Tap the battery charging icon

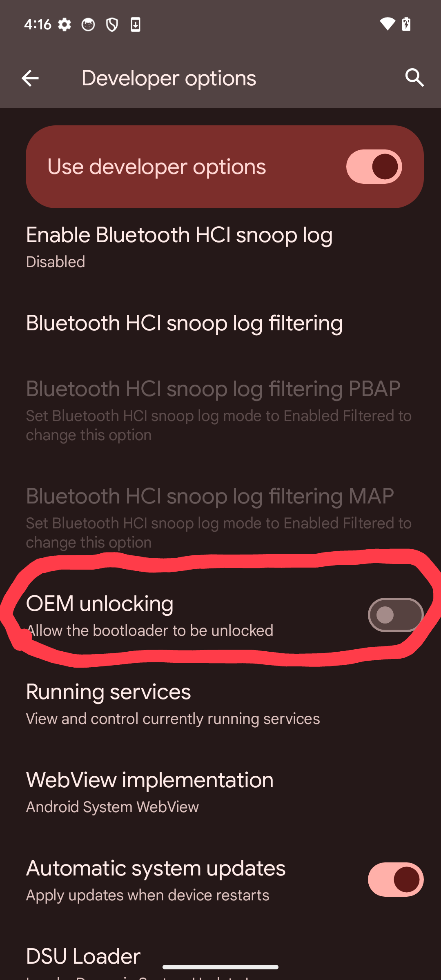[406, 24]
